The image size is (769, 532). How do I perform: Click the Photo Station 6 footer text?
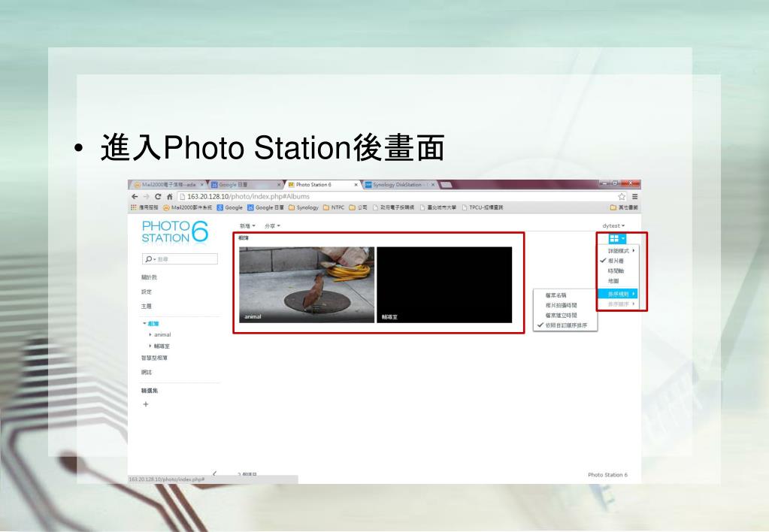coord(607,475)
